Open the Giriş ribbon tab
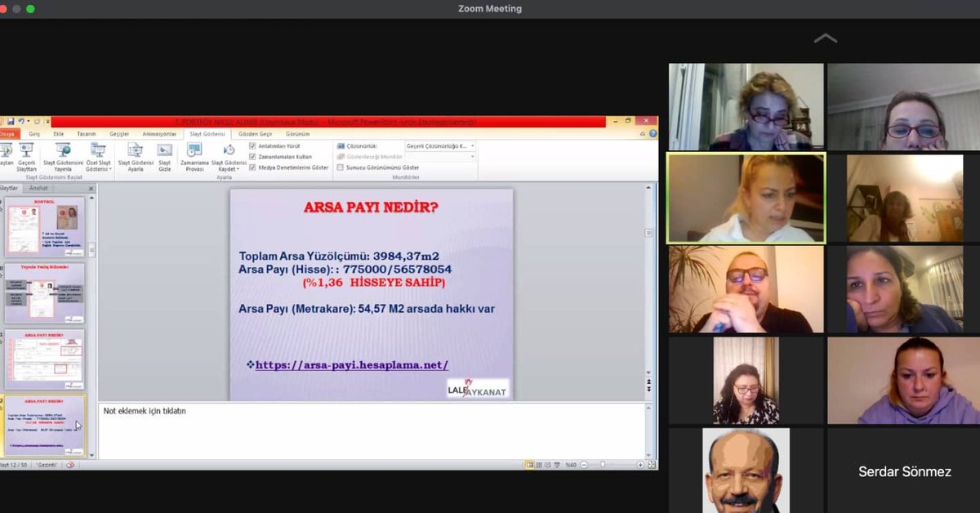Image resolution: width=980 pixels, height=513 pixels. 34,134
